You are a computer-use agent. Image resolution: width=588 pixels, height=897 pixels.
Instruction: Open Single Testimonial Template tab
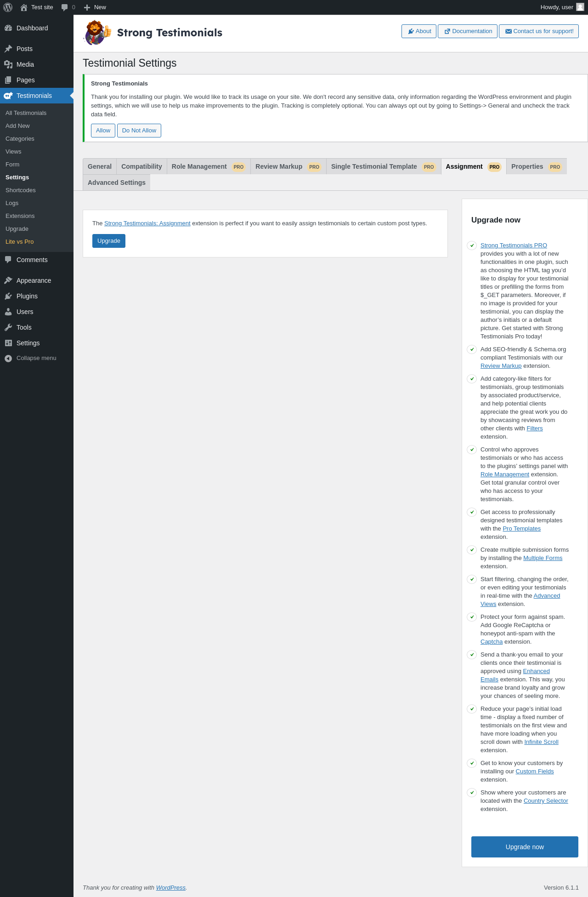click(x=384, y=166)
